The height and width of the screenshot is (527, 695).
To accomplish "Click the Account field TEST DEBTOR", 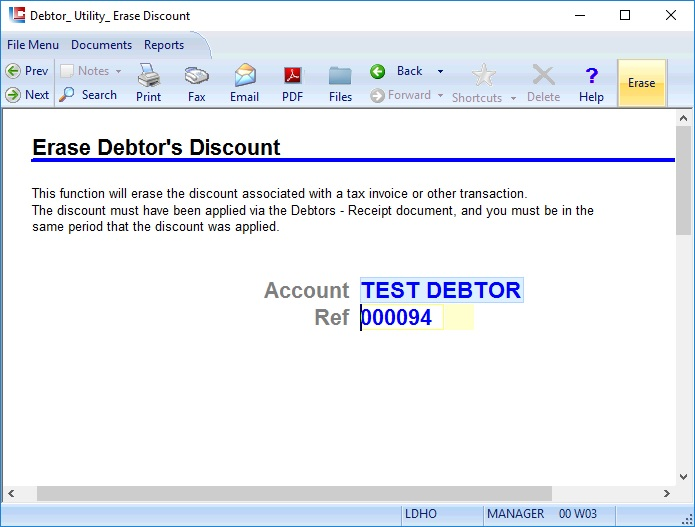I will pyautogui.click(x=441, y=290).
